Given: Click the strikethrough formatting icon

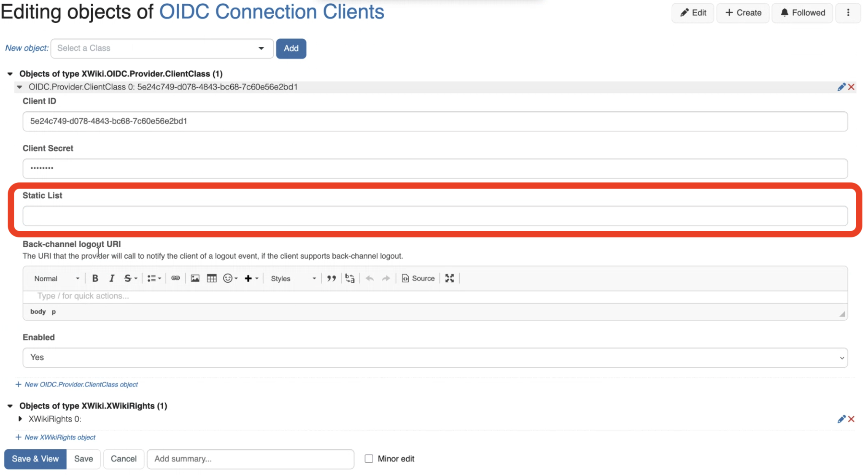Looking at the screenshot, I should point(130,278).
